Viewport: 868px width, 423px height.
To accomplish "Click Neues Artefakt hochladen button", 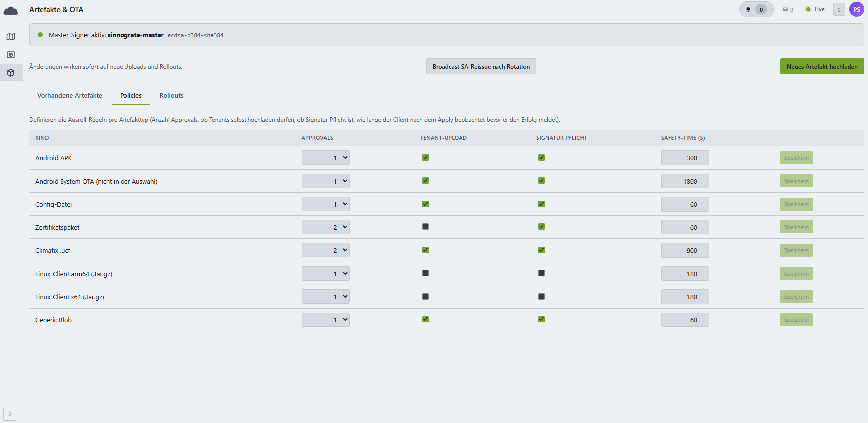I will click(822, 66).
